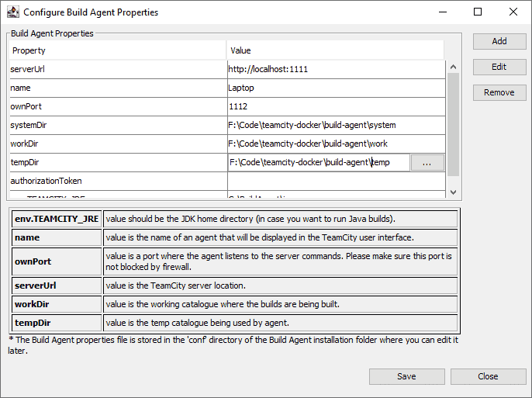Open the tempDir browse (...) button
Image resolution: width=532 pixels, height=398 pixels.
pos(427,162)
